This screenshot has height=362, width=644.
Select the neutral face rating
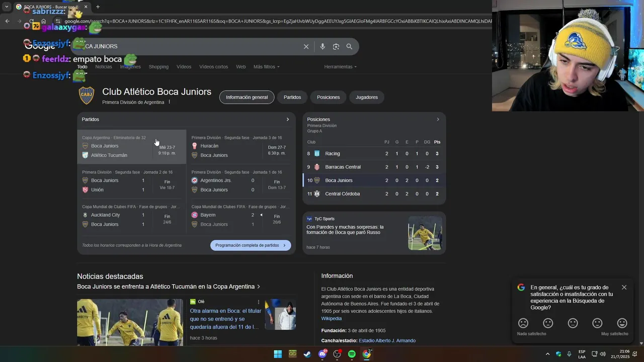click(x=573, y=323)
